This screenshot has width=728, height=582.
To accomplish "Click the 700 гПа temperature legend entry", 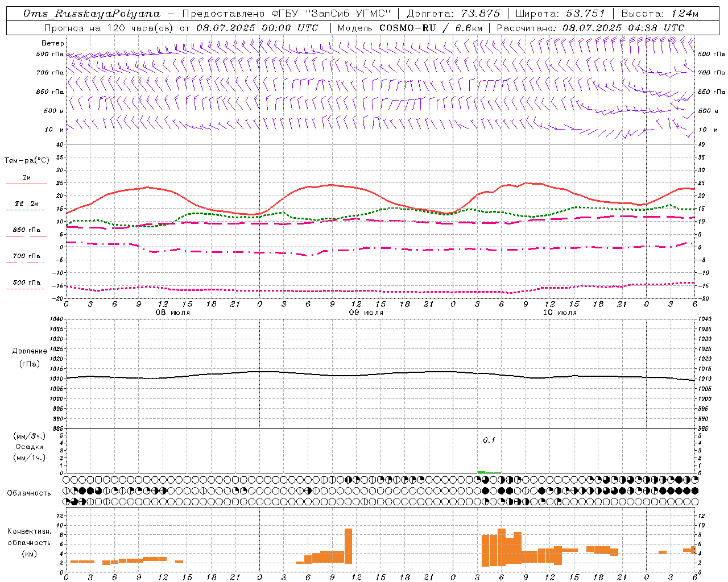I will point(27,256).
